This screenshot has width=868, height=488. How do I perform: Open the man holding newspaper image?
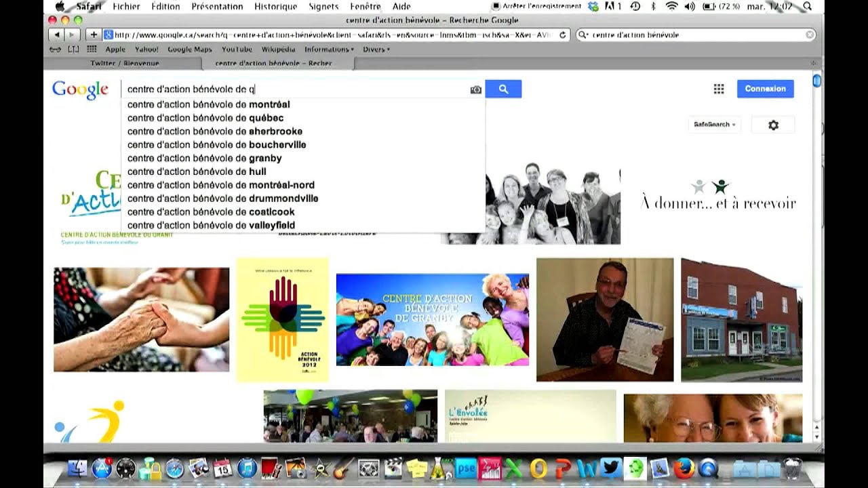[605, 319]
